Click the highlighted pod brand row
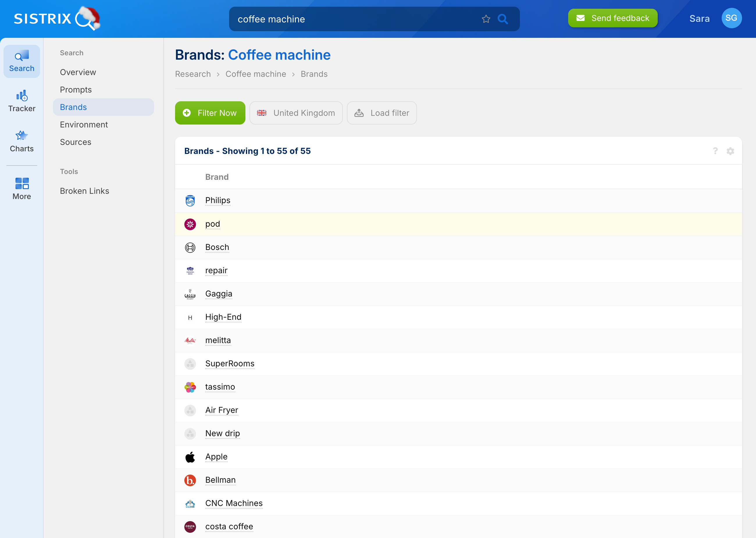The image size is (756, 538). (x=213, y=224)
